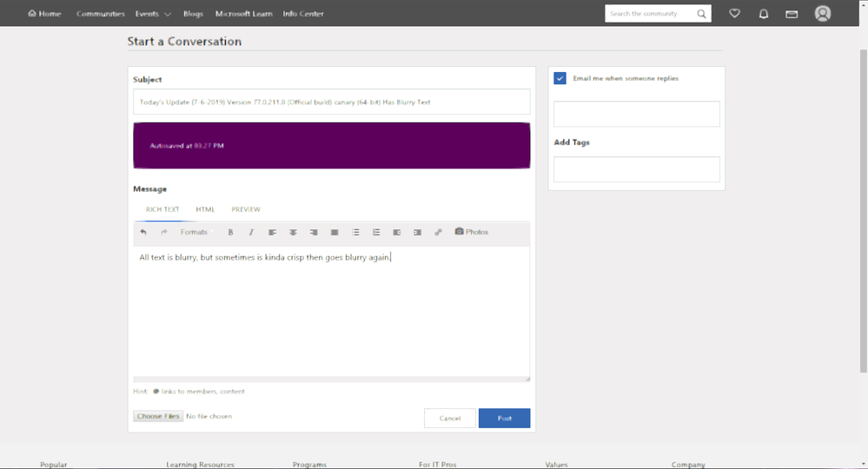Insert numbered list
868x469 pixels.
point(376,232)
